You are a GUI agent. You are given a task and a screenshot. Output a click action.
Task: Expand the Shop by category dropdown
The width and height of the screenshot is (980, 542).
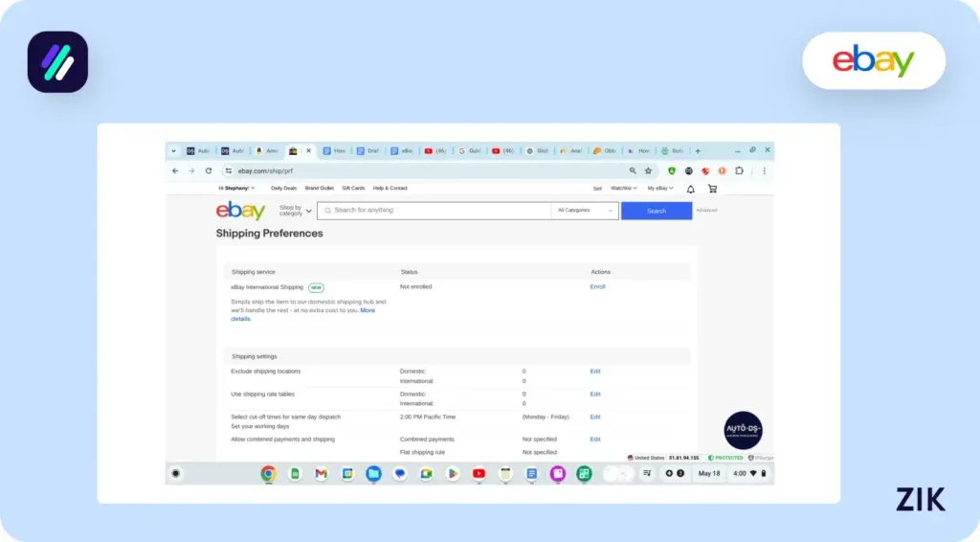coord(295,211)
